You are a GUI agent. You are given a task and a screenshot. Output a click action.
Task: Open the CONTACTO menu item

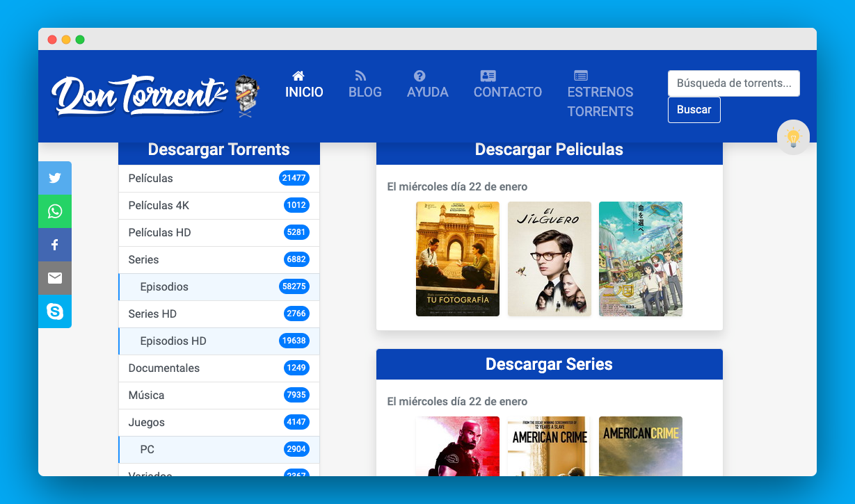click(x=507, y=92)
